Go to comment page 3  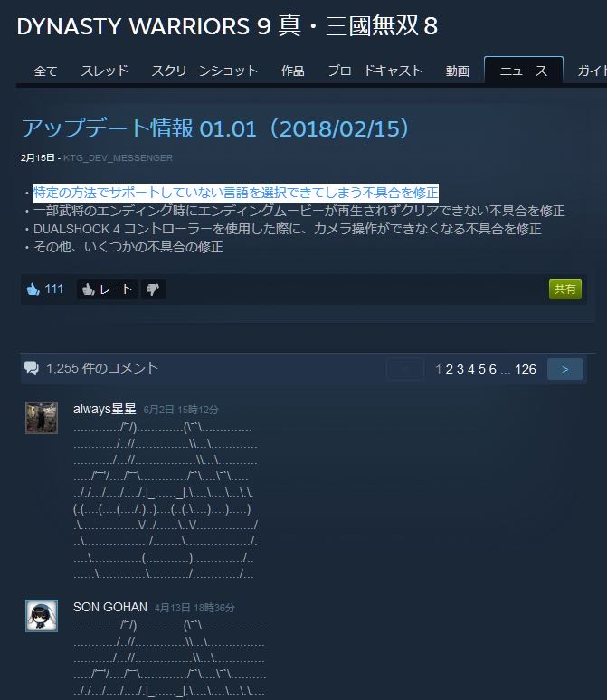pyautogui.click(x=460, y=369)
